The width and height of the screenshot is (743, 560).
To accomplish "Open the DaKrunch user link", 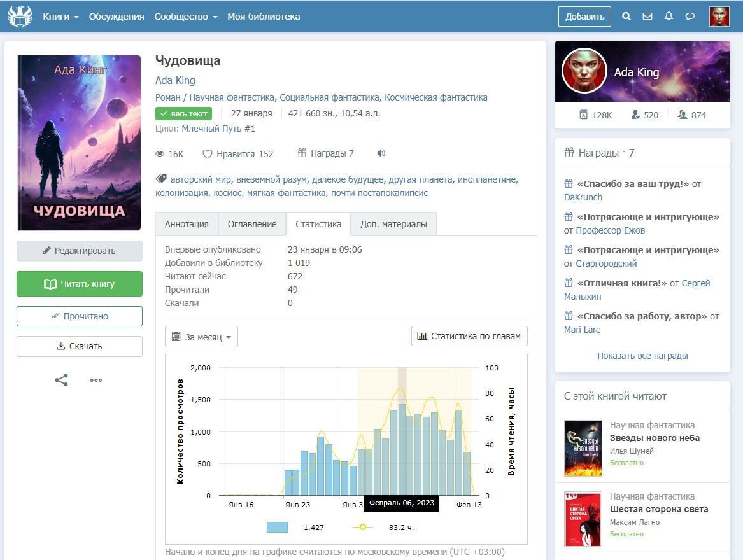I will (583, 197).
